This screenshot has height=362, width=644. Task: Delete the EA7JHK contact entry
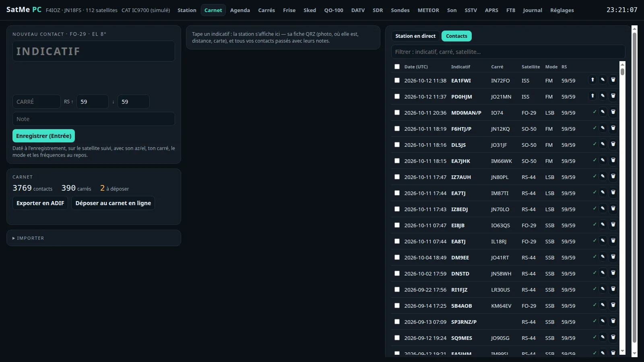point(613,160)
